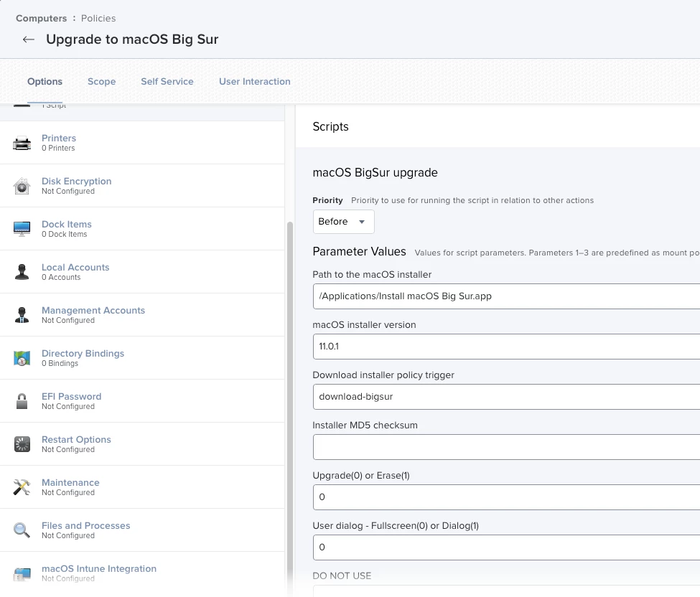Open the Priority dropdown set to Before

click(343, 222)
